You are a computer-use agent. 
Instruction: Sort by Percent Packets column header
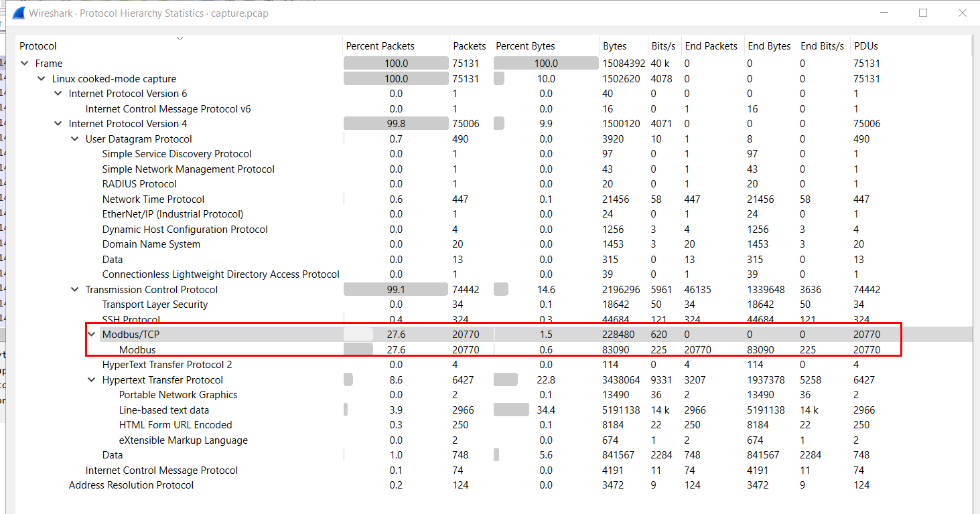point(380,46)
